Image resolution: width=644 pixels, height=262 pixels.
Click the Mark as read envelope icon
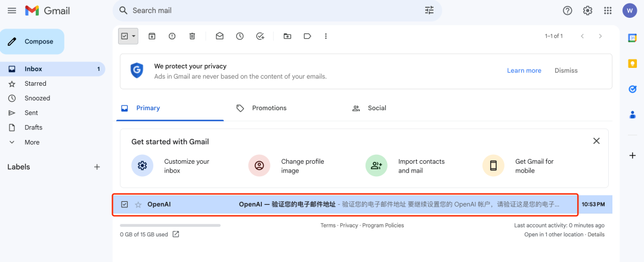(219, 36)
